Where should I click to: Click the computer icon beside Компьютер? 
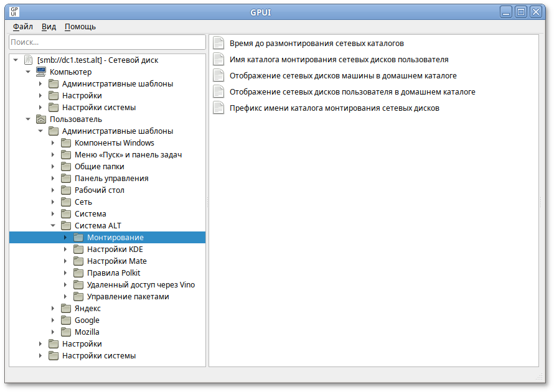tap(41, 72)
